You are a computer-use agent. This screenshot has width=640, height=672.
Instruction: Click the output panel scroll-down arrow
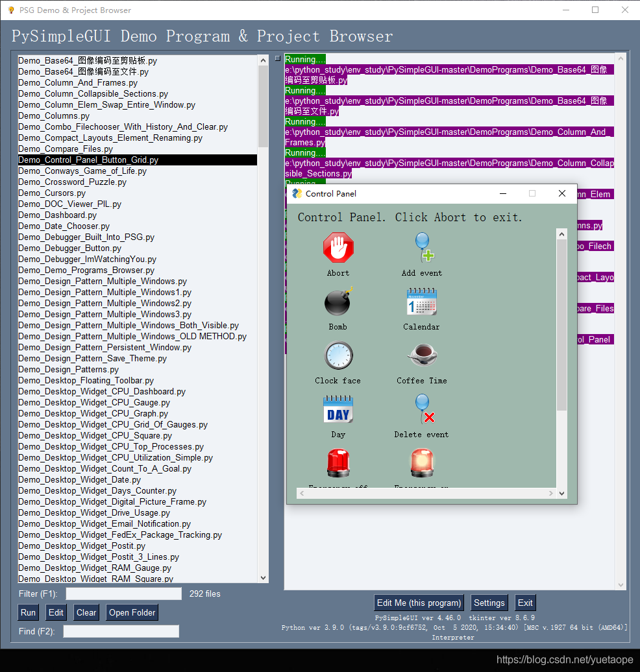[x=621, y=585]
